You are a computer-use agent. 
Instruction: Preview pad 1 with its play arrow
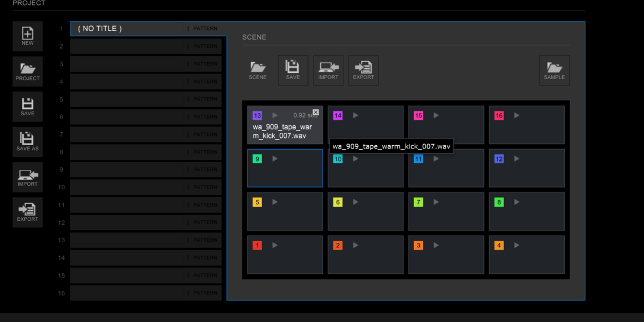click(275, 245)
